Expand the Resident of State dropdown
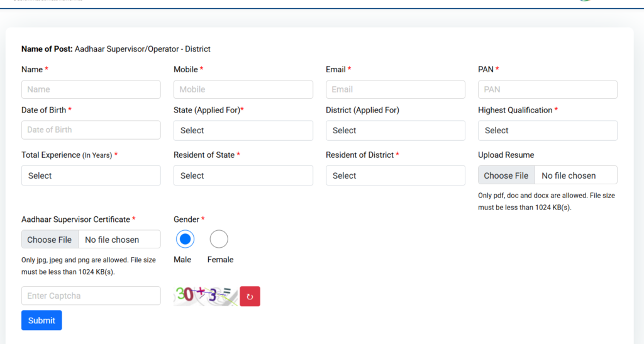 [243, 175]
